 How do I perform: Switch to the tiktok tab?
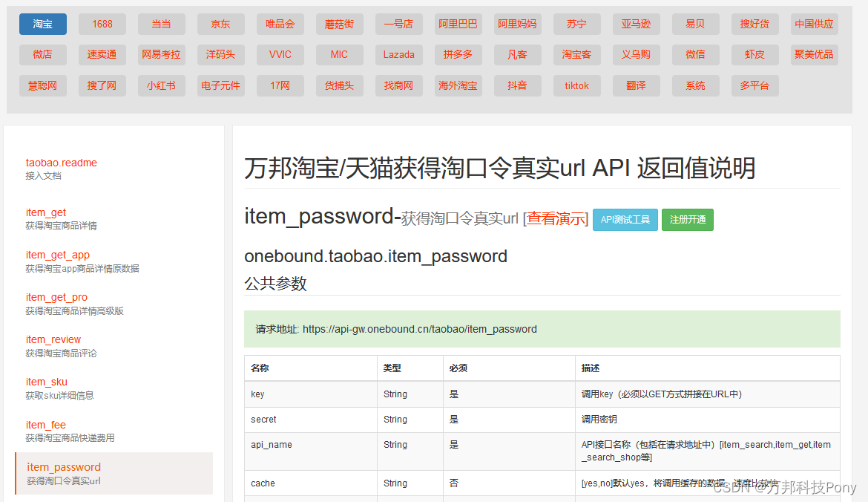coord(577,85)
